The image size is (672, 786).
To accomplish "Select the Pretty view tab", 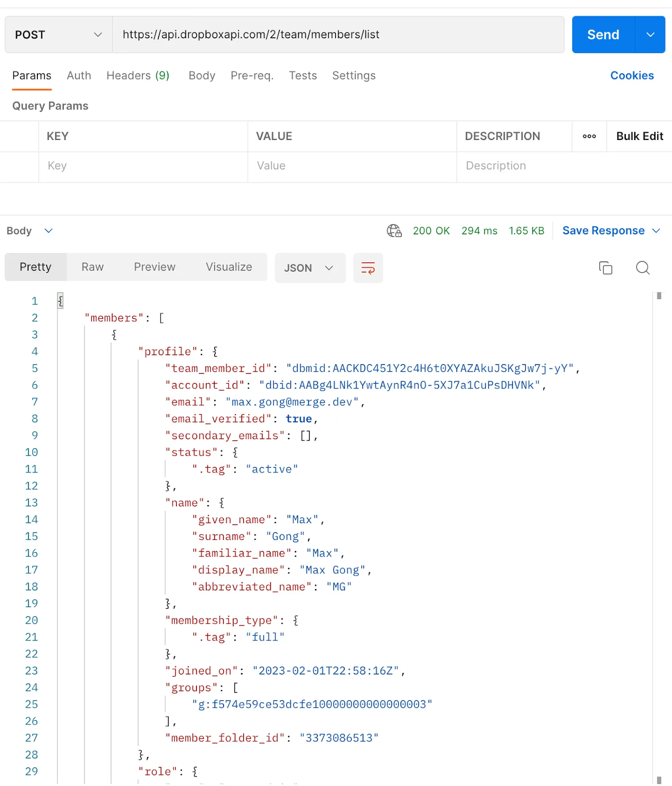I will click(x=35, y=267).
